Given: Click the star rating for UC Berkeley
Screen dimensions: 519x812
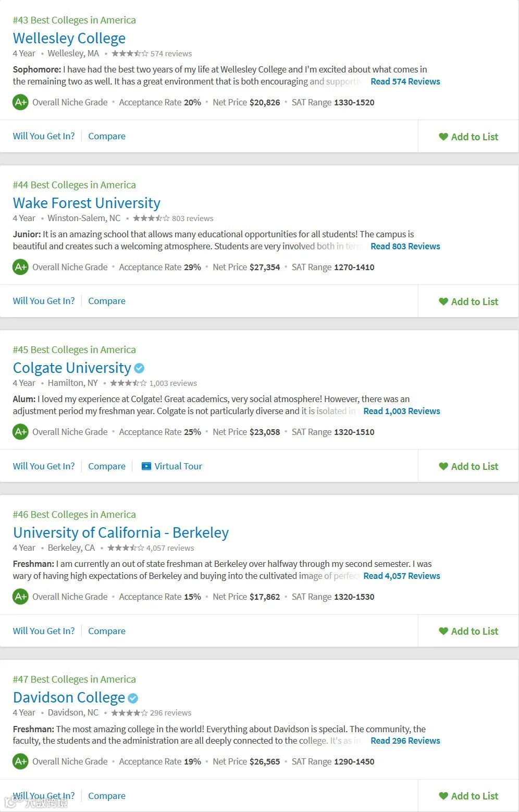Looking at the screenshot, I should [x=126, y=548].
